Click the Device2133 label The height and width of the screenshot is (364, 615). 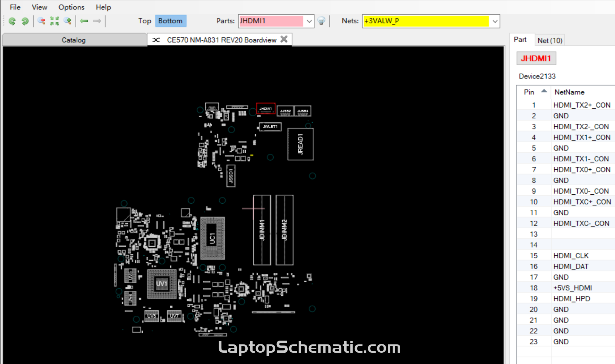[537, 76]
